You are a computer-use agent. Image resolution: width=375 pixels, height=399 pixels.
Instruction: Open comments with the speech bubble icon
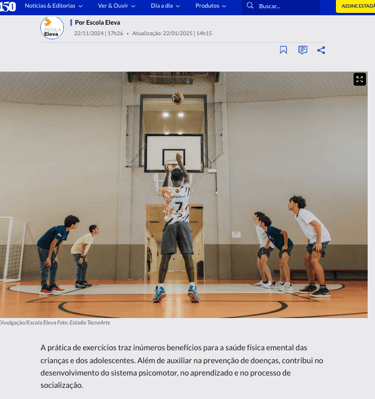pos(302,50)
